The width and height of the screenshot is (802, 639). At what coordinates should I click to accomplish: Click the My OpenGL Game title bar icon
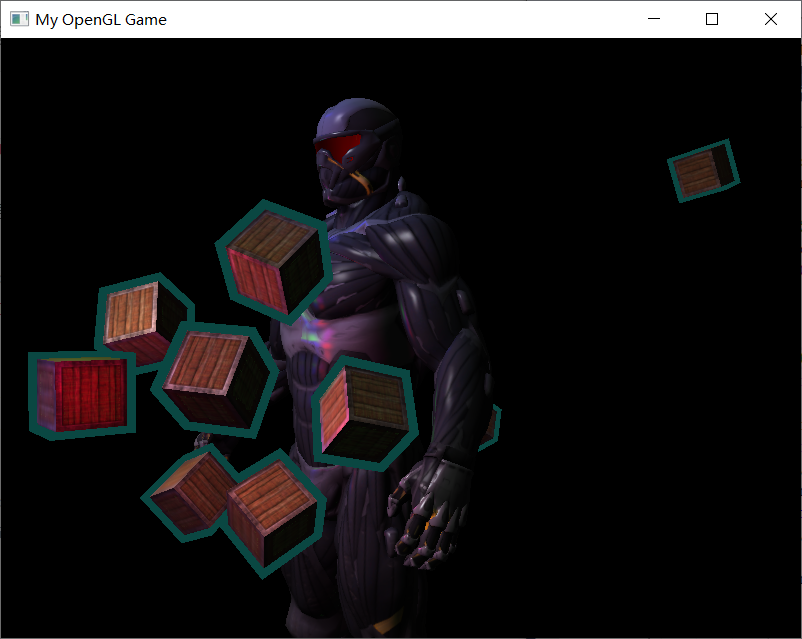click(x=17, y=18)
